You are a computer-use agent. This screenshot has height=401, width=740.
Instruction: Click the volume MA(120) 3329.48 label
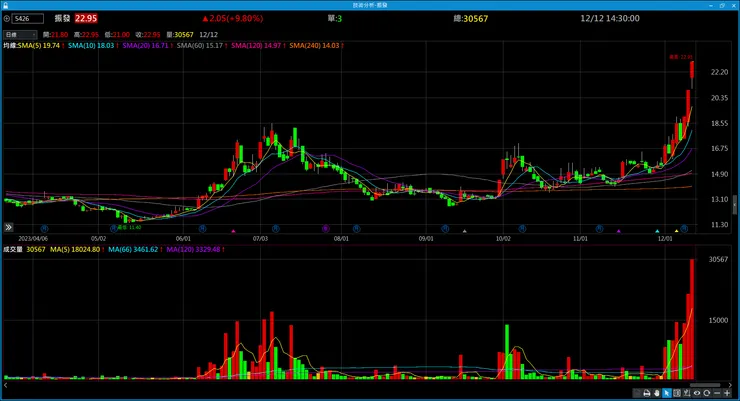pos(193,249)
